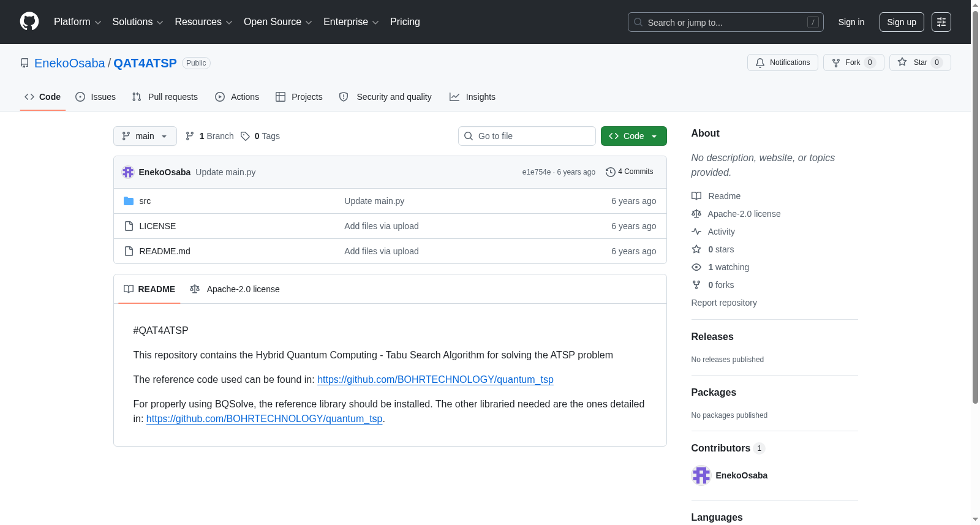Click the Update main.py commit message in header
Image resolution: width=980 pixels, height=525 pixels.
[225, 172]
